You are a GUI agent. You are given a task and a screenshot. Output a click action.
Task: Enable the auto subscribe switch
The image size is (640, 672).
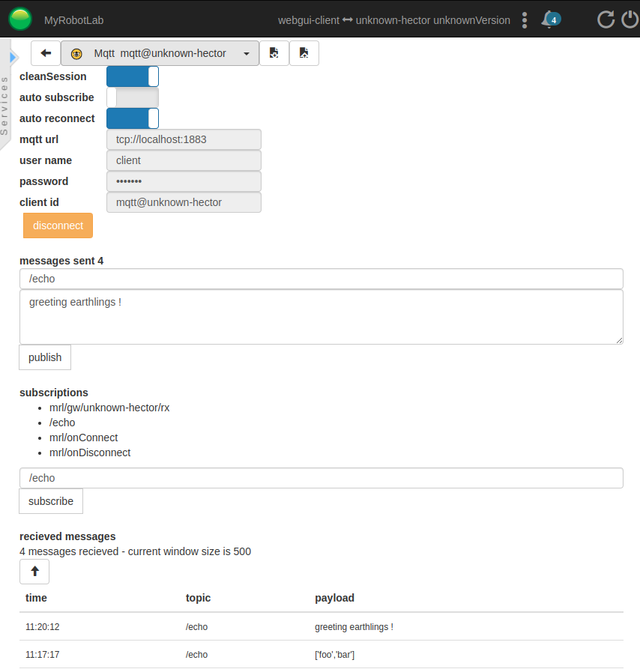coord(133,97)
